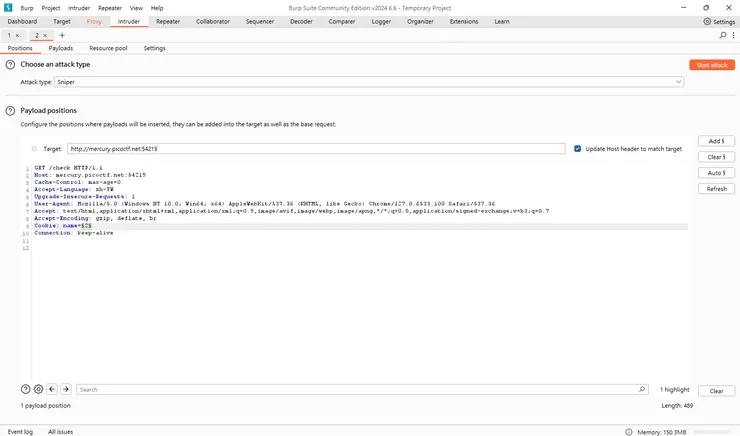Switch to the Organizer tab
The width and height of the screenshot is (740, 436).
pos(420,22)
